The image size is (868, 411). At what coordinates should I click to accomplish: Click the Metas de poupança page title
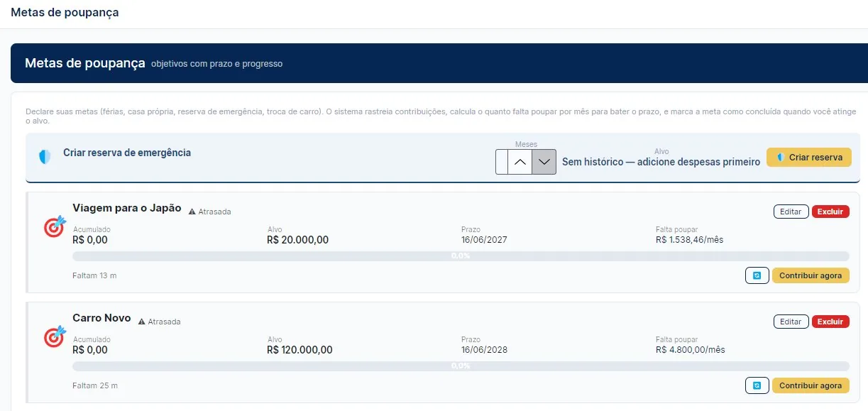click(65, 12)
